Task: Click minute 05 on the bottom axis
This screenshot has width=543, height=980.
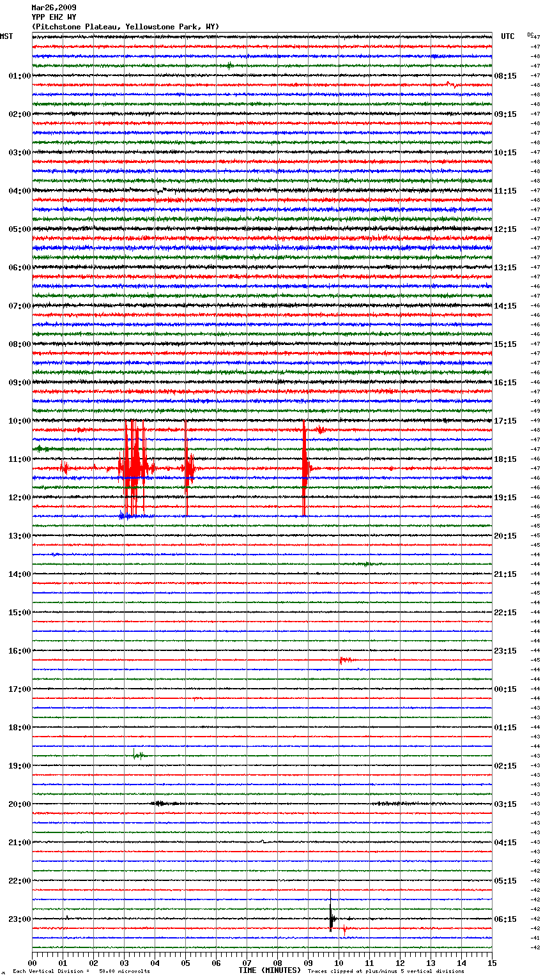Action: coord(185,963)
